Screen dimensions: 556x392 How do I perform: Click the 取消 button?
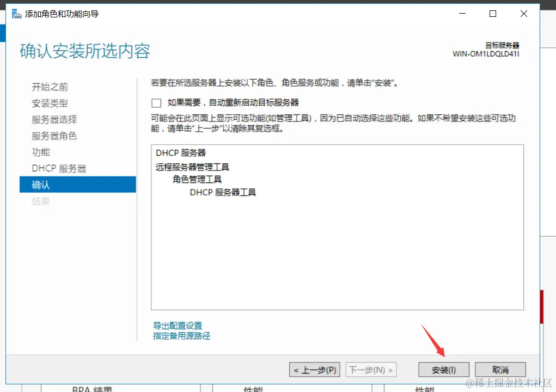pyautogui.click(x=500, y=370)
